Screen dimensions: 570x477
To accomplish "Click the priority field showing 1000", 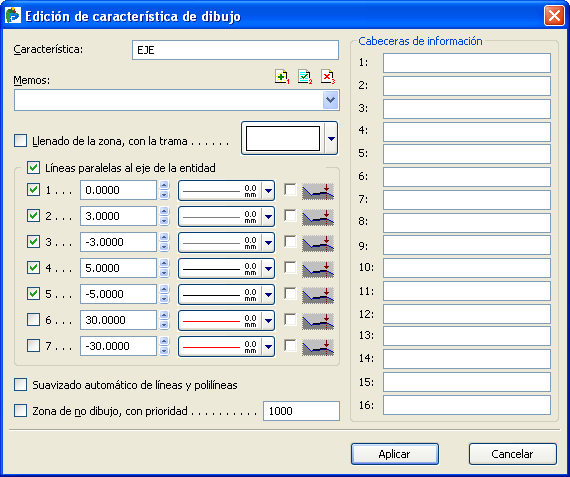I will point(301,411).
